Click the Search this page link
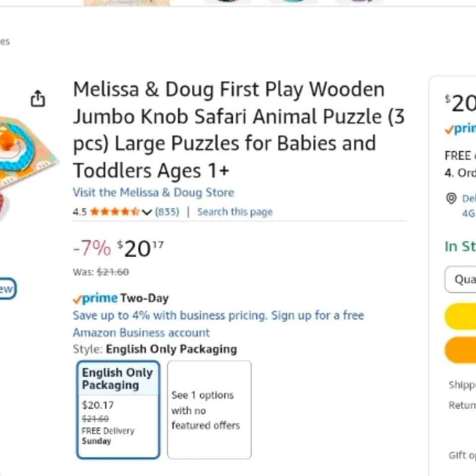 pos(235,212)
